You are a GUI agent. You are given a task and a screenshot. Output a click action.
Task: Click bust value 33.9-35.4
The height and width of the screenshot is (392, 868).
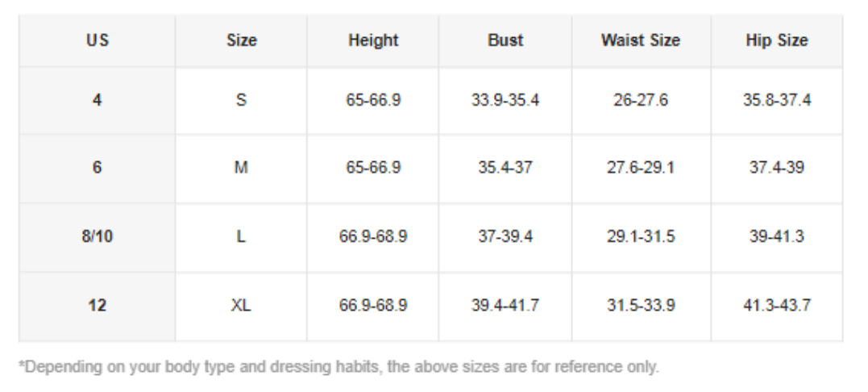(505, 101)
